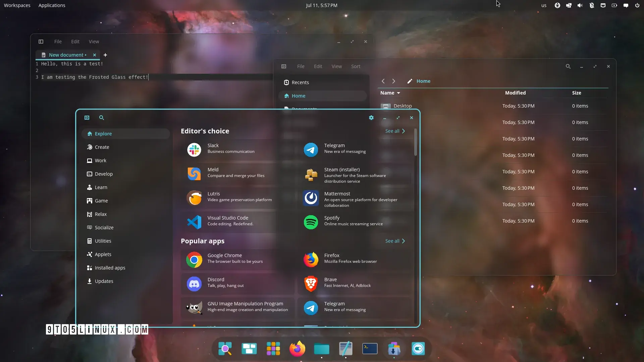Click the app store scrollbar
The width and height of the screenshot is (644, 362).
point(416,142)
